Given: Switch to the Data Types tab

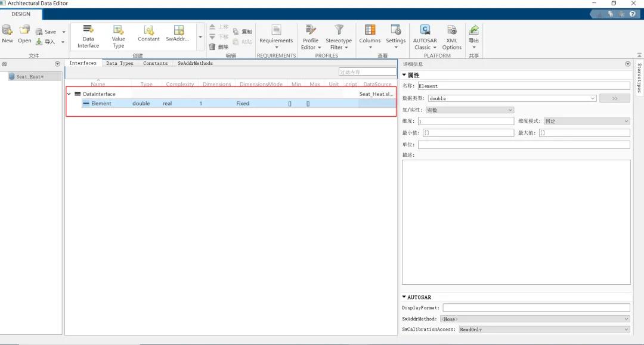Looking at the screenshot, I should [x=119, y=63].
